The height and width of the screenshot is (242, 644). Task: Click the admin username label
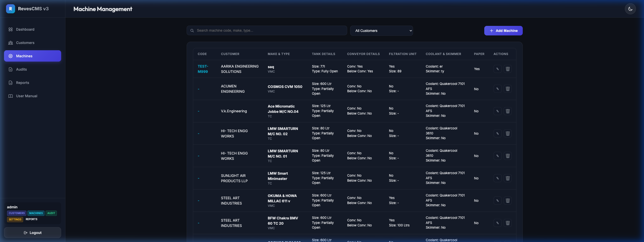[x=12, y=207]
